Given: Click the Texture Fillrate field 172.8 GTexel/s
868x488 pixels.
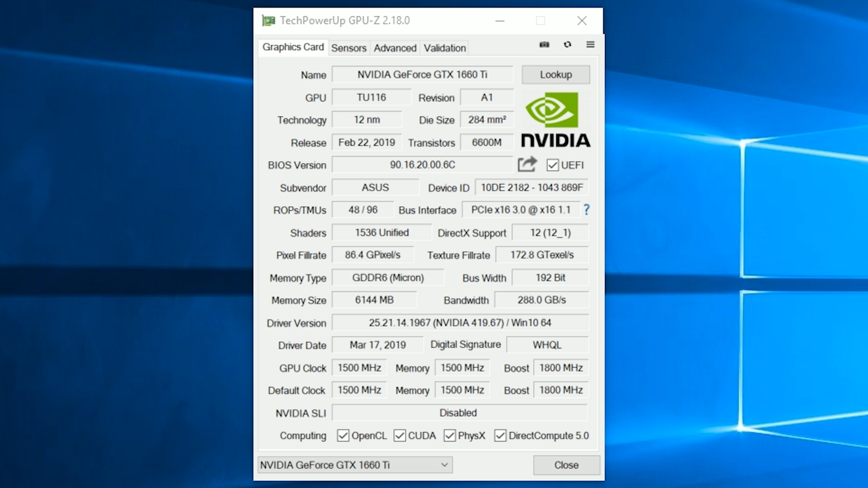Looking at the screenshot, I should tap(542, 255).
